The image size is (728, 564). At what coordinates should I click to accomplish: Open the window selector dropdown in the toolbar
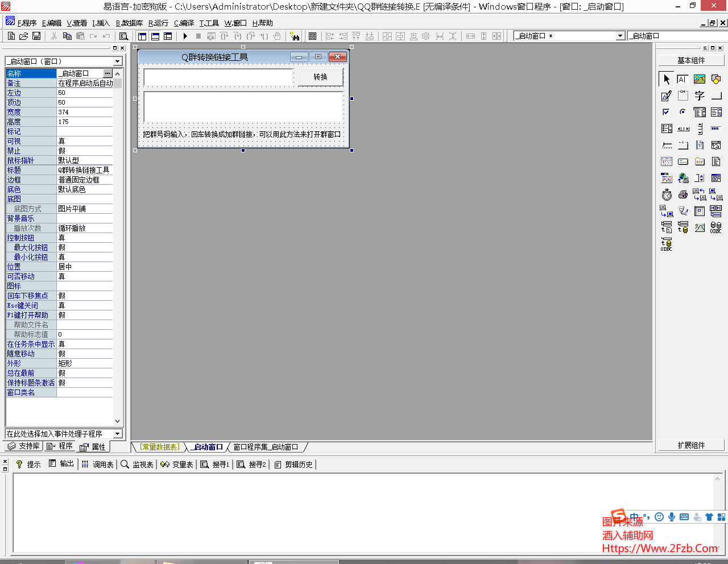click(x=621, y=36)
